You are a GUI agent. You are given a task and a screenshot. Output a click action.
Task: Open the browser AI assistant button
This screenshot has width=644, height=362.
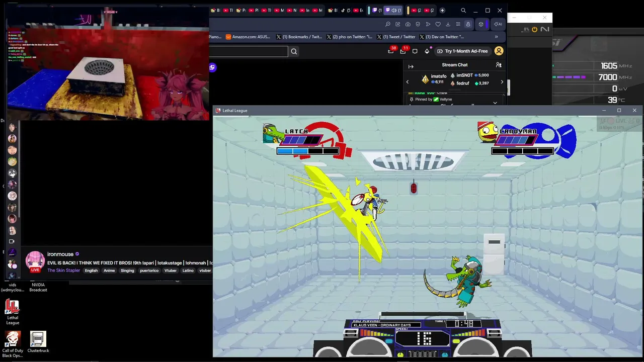(498, 24)
